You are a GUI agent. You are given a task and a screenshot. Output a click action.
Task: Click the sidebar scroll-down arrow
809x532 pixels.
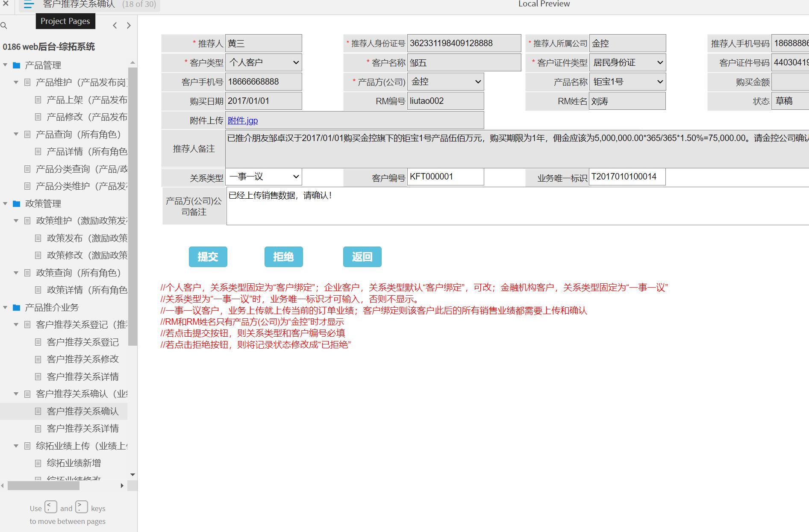[x=132, y=475]
